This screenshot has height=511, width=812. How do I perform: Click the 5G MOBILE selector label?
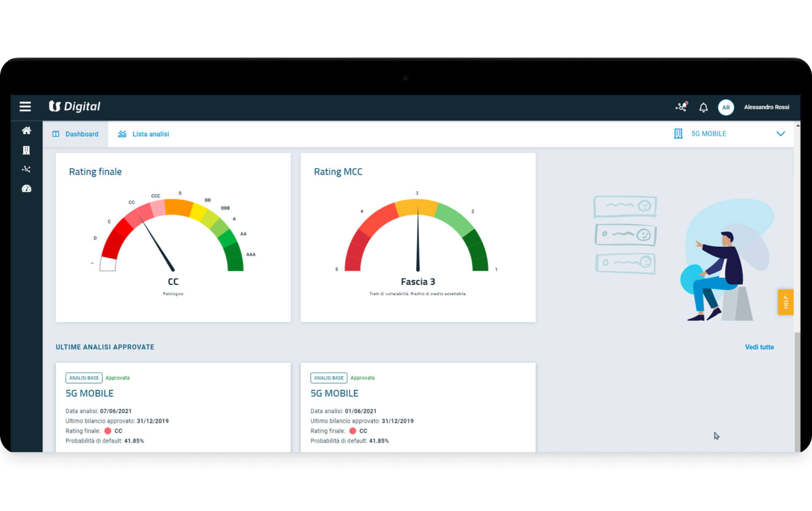(x=709, y=134)
